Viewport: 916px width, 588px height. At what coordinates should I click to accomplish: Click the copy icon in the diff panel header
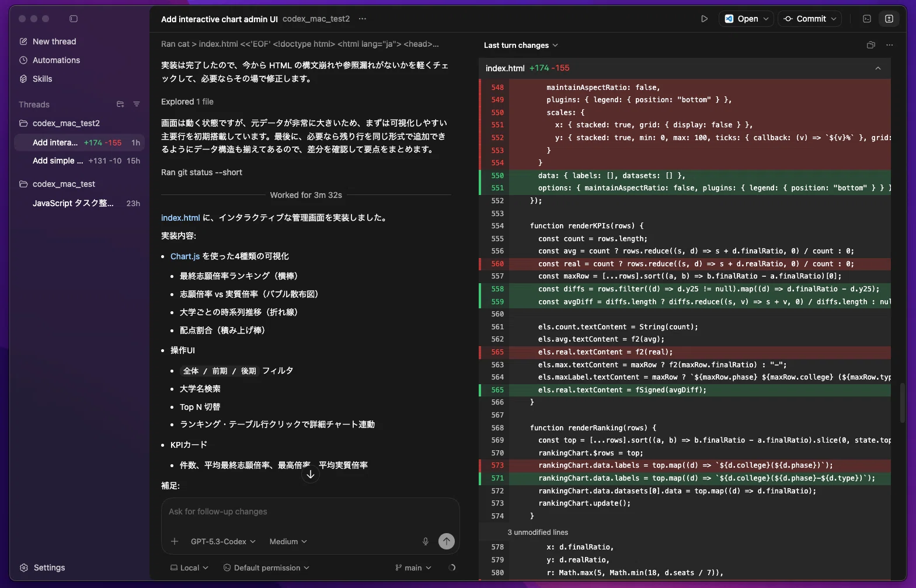coord(871,45)
